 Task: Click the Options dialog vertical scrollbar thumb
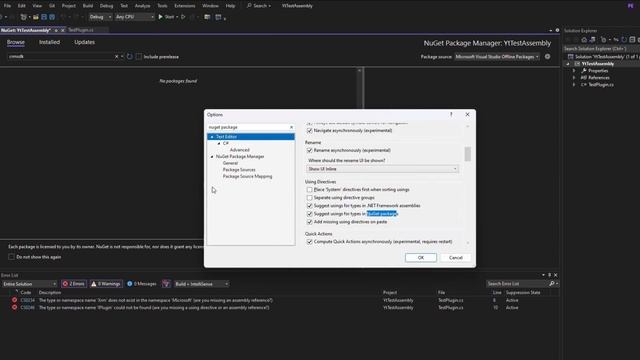click(x=467, y=154)
